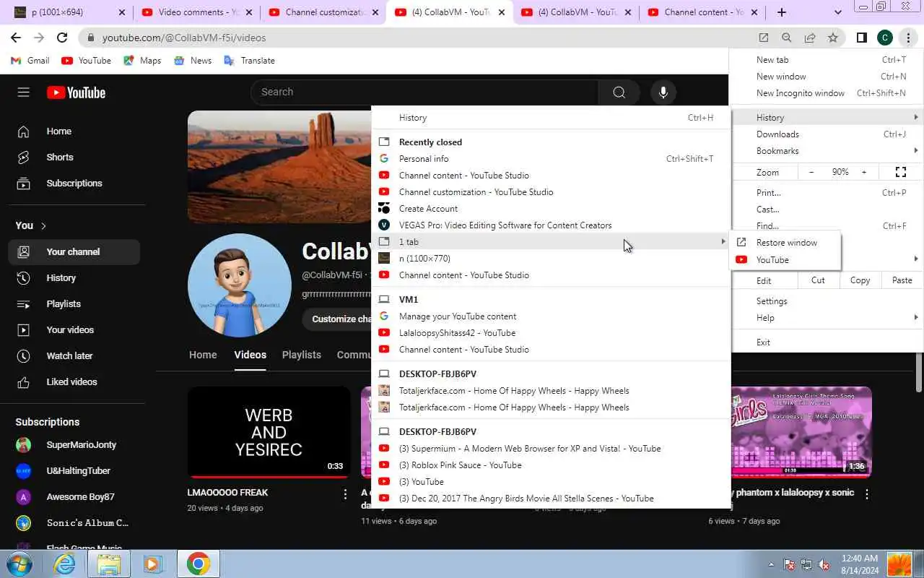Open the full History page entry
This screenshot has width=924, height=578.
click(x=552, y=118)
